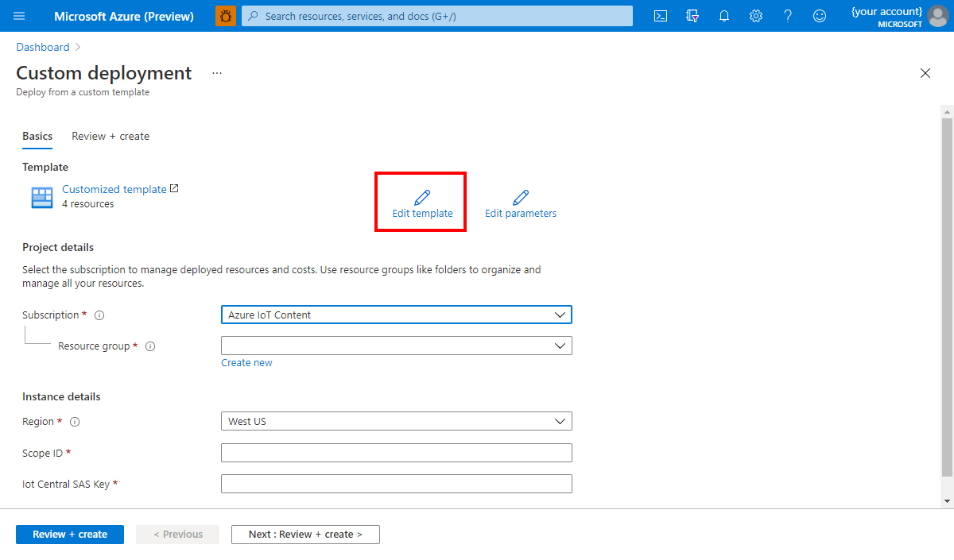Navigate back via Dashboard breadcrumb

(43, 46)
